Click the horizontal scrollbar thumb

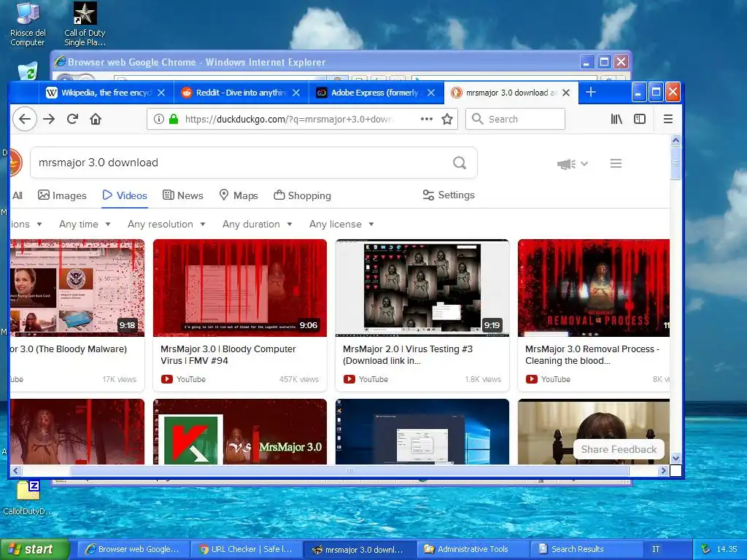coord(349,471)
